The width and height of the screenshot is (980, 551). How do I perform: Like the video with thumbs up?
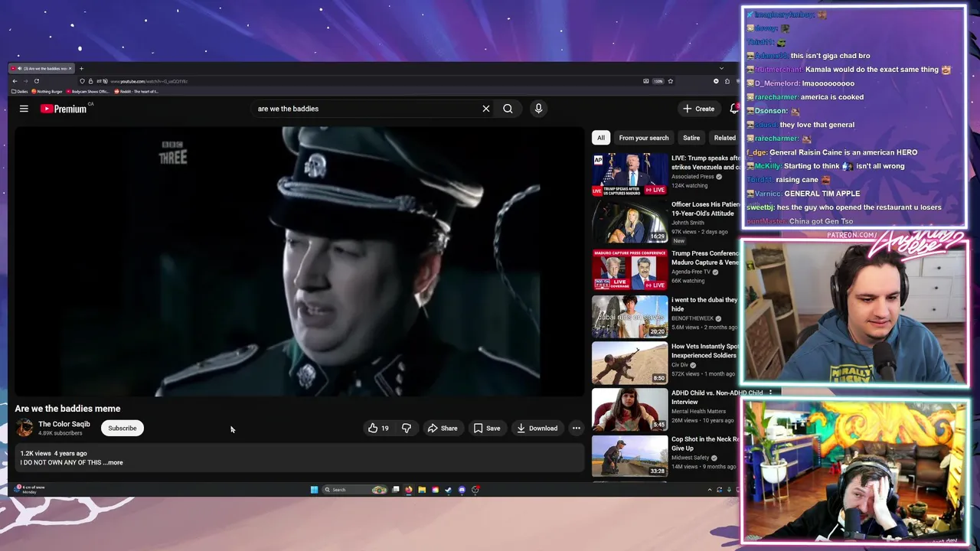tap(378, 429)
